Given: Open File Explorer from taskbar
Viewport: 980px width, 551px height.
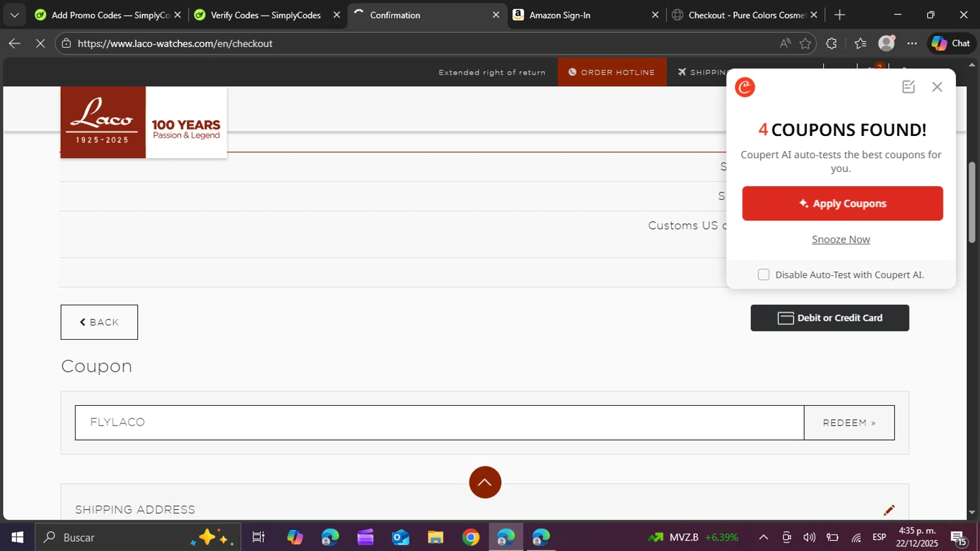Looking at the screenshot, I should coord(436,537).
